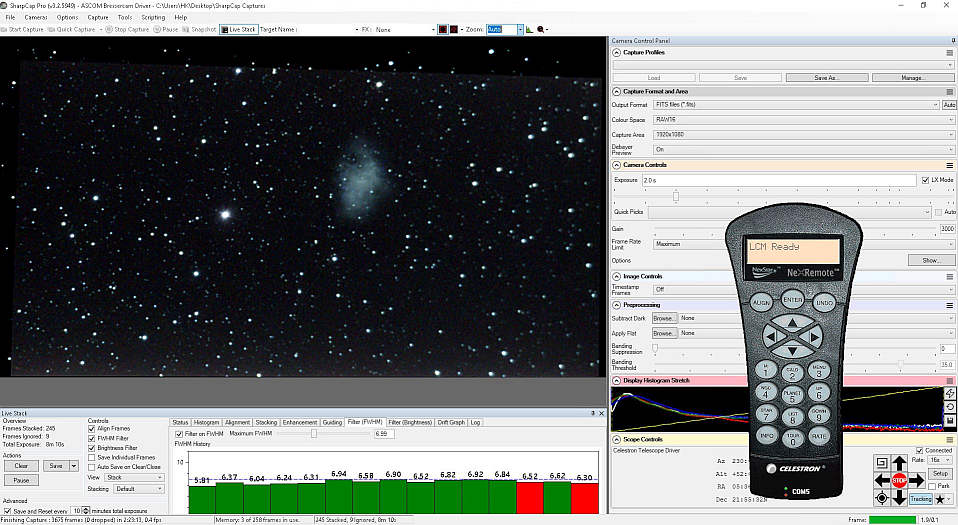Click the reset stretch icon beside histogram
The image size is (958, 525).
(950, 407)
